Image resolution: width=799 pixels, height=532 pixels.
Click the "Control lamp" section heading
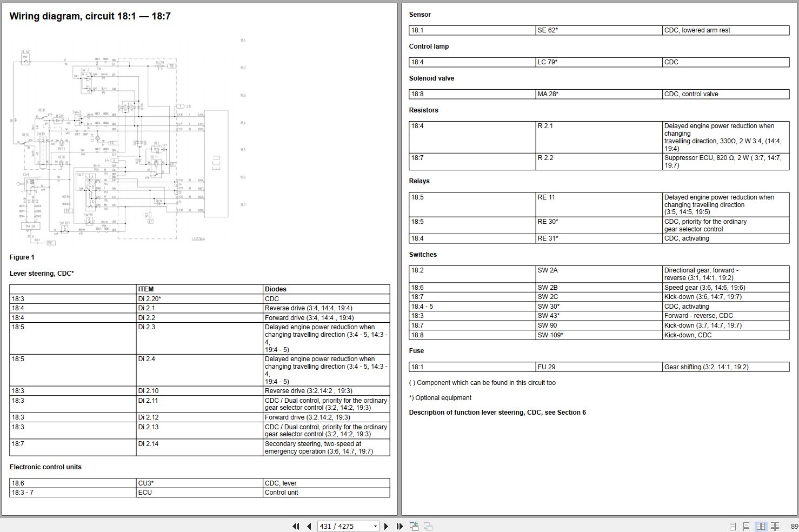pos(429,46)
